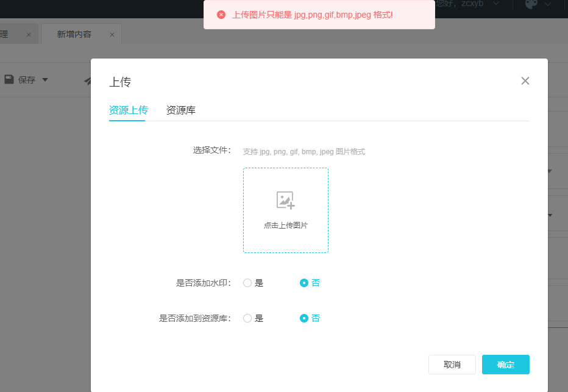The height and width of the screenshot is (392, 568).
Task: Click the save disk icon next to 保存
Action: tap(9, 79)
